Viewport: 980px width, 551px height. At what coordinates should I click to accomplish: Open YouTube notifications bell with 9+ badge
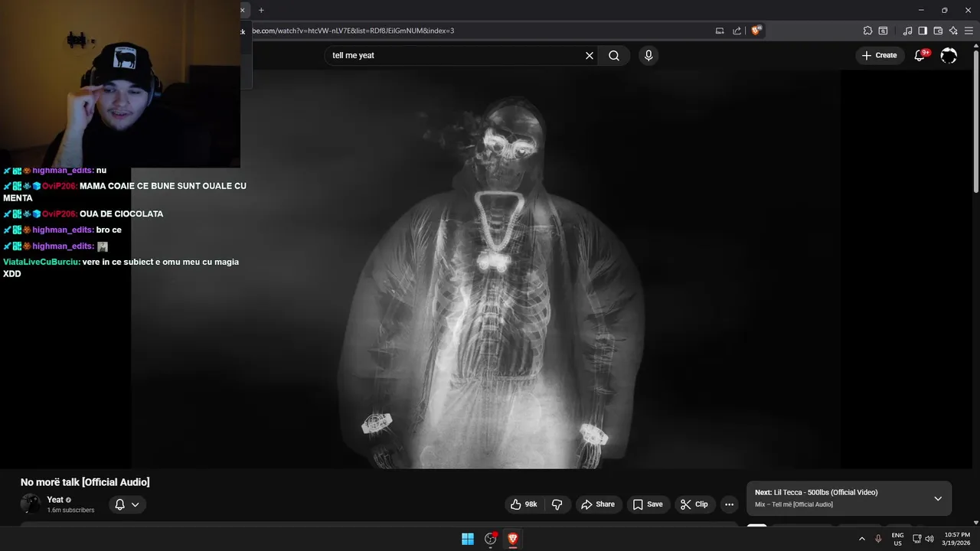pyautogui.click(x=920, y=55)
